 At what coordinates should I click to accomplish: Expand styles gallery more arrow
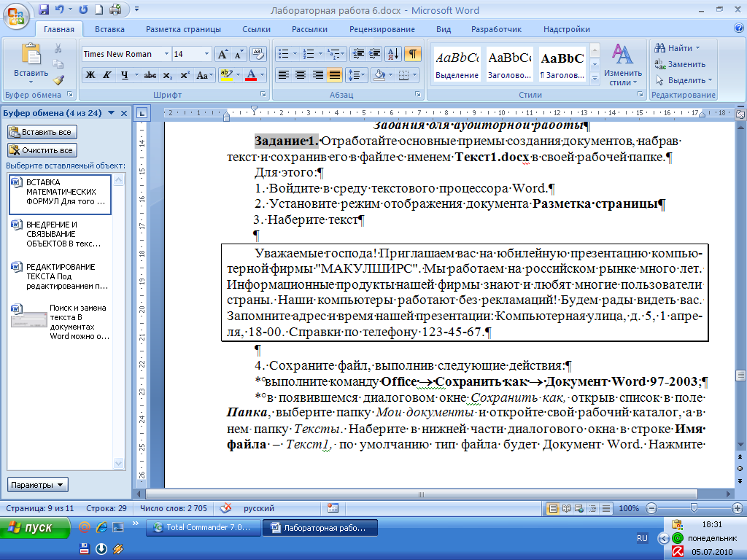595,78
